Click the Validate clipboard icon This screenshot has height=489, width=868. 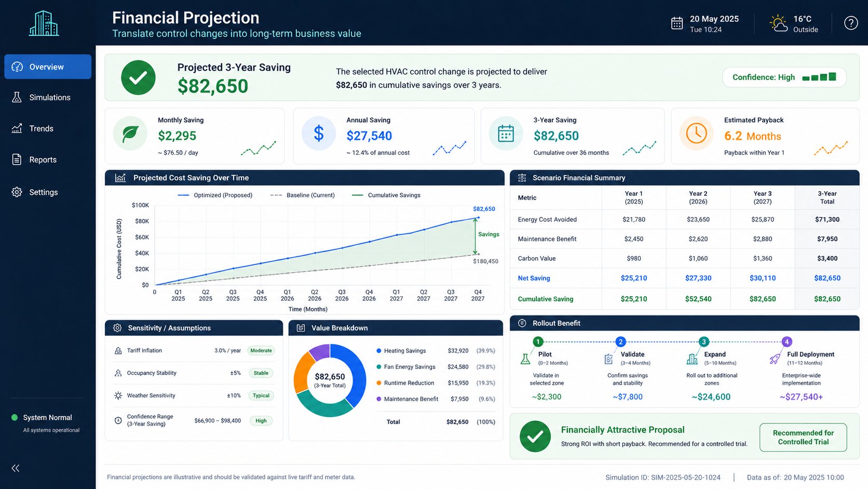pyautogui.click(x=609, y=359)
